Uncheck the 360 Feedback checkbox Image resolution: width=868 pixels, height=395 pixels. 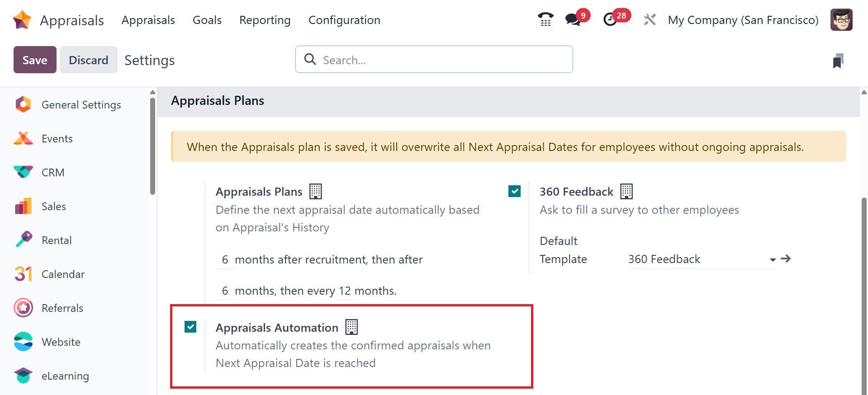point(514,191)
